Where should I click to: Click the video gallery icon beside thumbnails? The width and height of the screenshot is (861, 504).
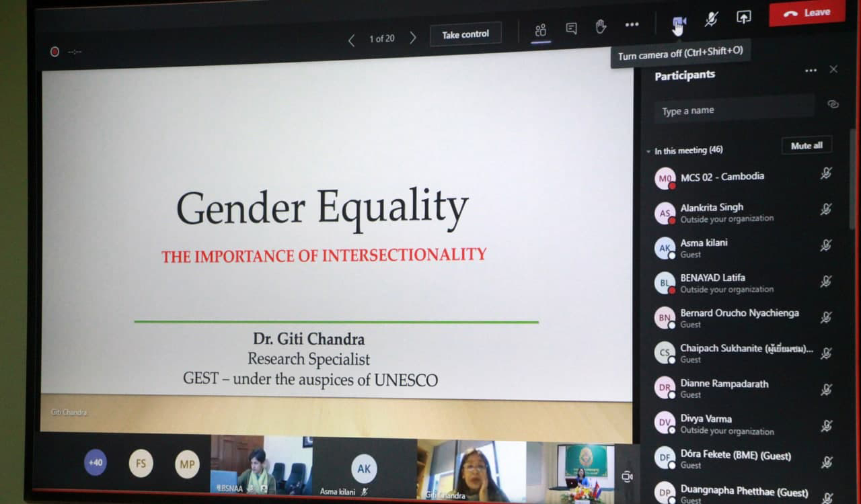[x=627, y=476]
